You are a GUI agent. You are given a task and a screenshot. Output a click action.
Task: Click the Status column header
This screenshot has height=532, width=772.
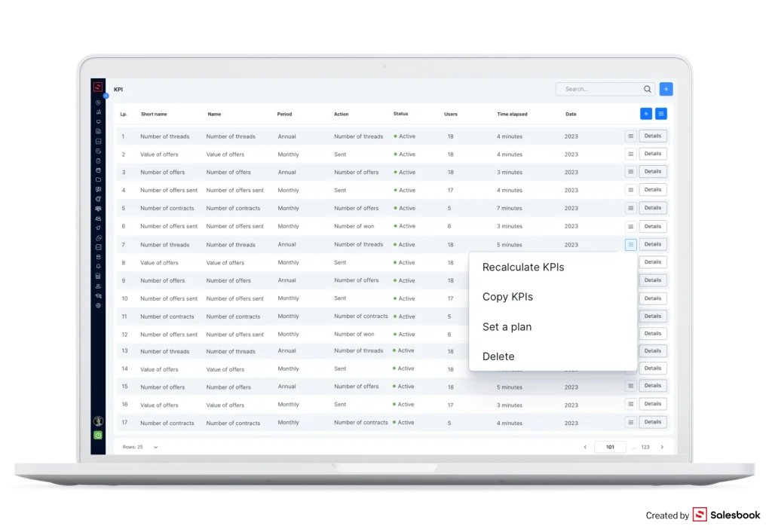point(401,114)
